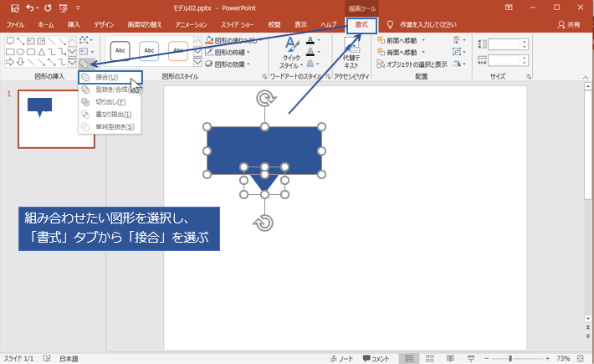
Task: Choose 接合(U) from merge shapes menu
Action: (110, 77)
